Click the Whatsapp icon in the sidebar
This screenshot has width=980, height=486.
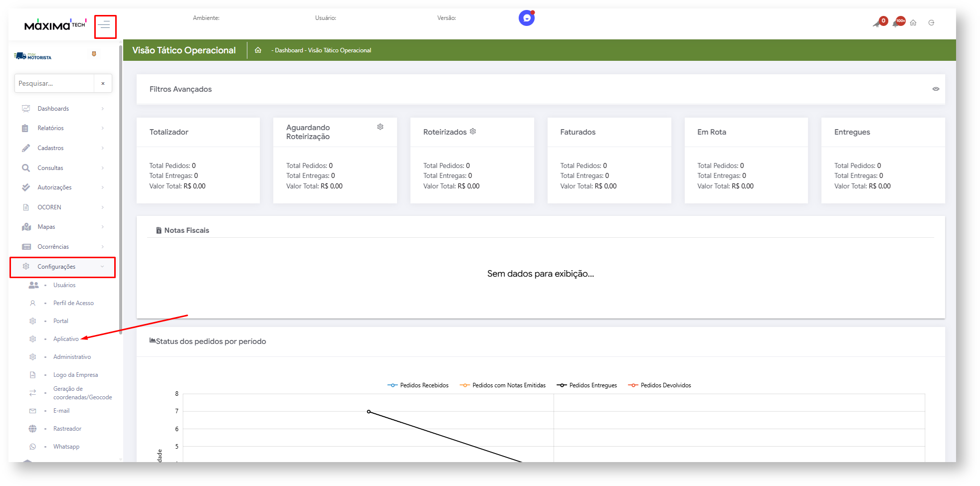pos(33,447)
